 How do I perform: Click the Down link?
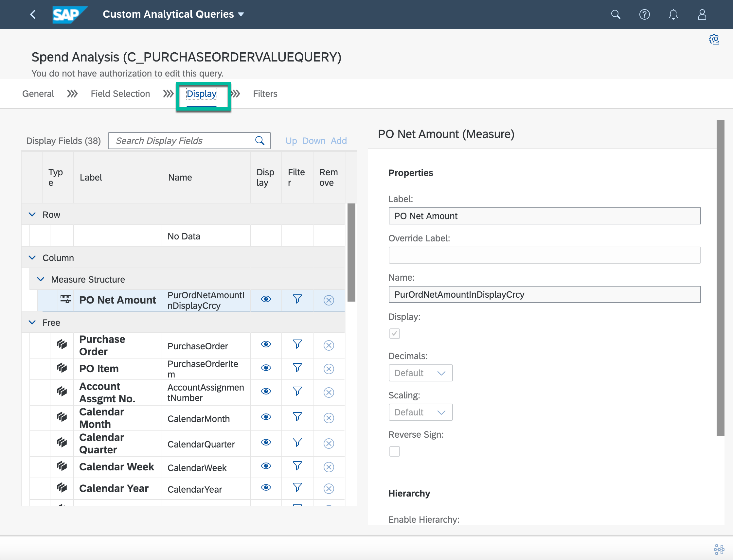tap(313, 141)
